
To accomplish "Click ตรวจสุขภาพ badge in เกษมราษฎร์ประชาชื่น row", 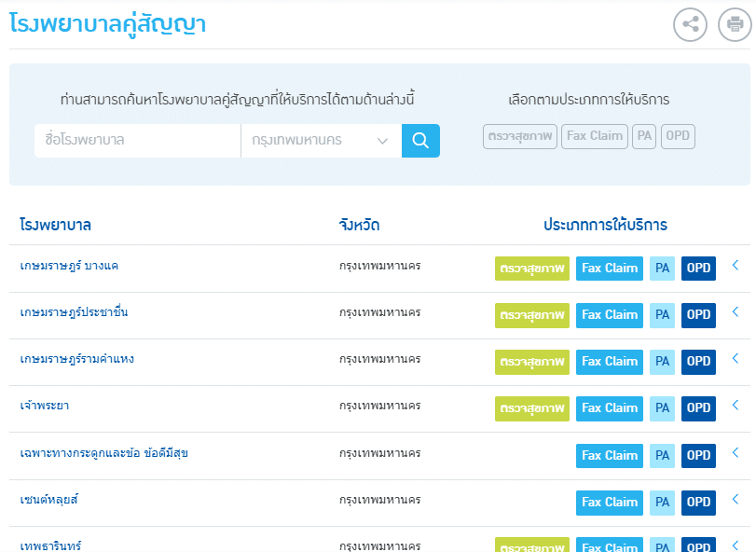I will (x=531, y=315).
